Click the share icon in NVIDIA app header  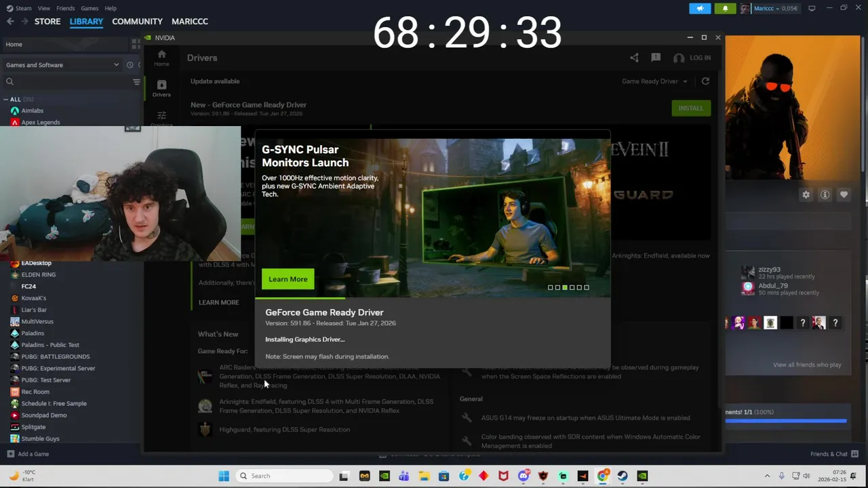(x=634, y=58)
